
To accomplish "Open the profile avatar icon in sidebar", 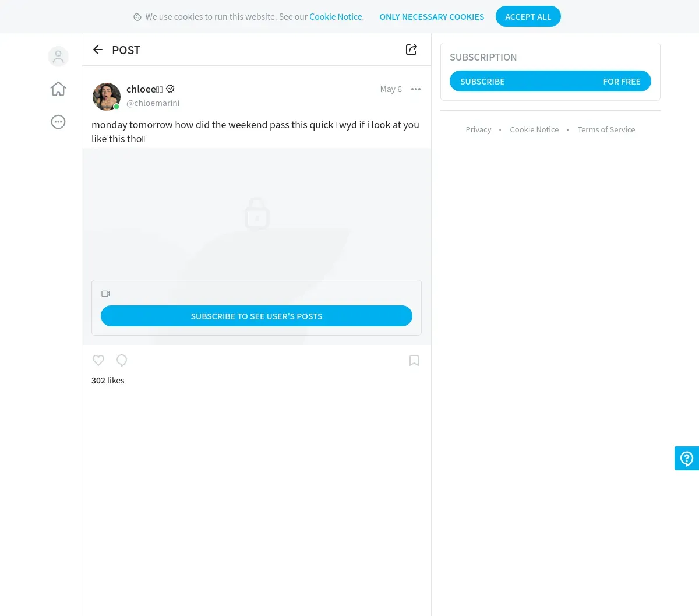I will [58, 57].
